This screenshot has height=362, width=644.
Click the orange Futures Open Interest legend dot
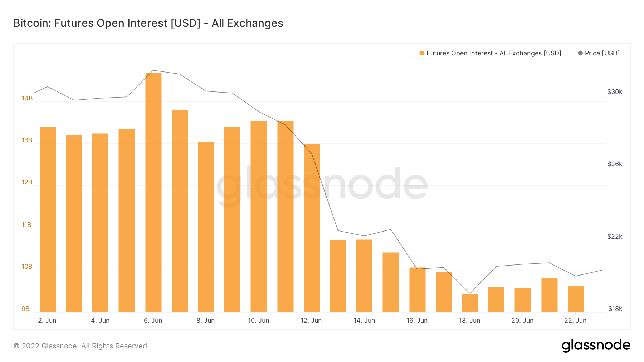pos(422,53)
